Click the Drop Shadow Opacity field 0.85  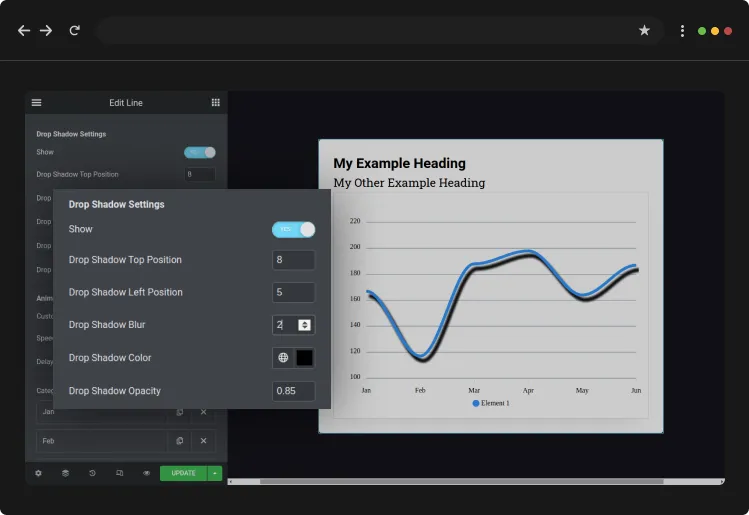[293, 391]
